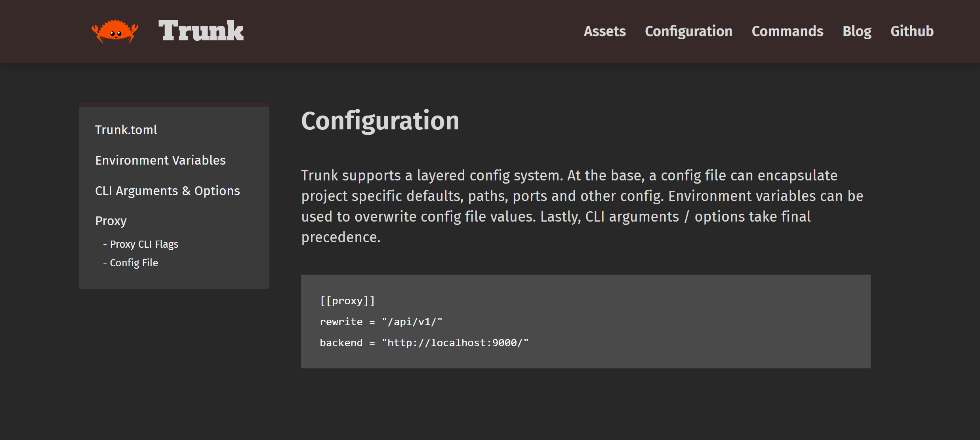Click the large Configuration page heading
Image resolution: width=980 pixels, height=440 pixels.
tap(380, 121)
